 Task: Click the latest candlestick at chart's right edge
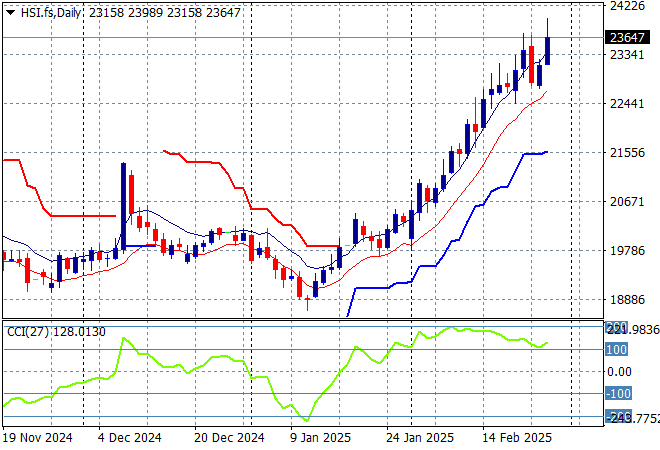(x=547, y=50)
